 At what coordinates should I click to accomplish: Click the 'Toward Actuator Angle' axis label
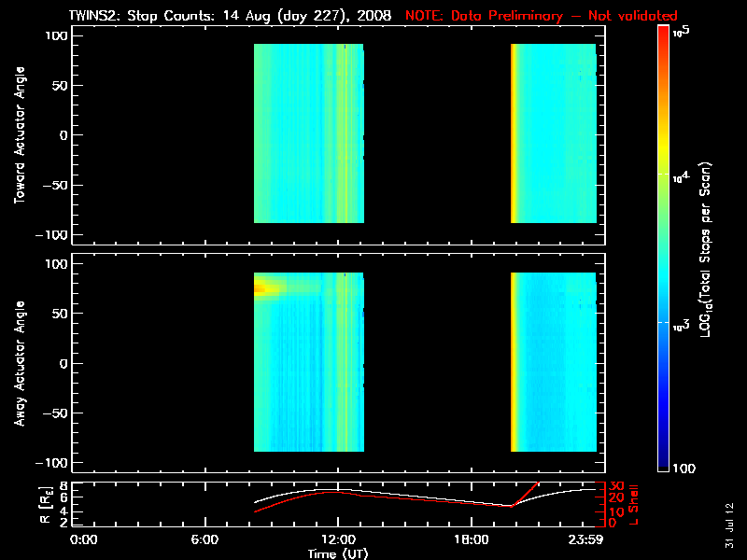click(19, 135)
